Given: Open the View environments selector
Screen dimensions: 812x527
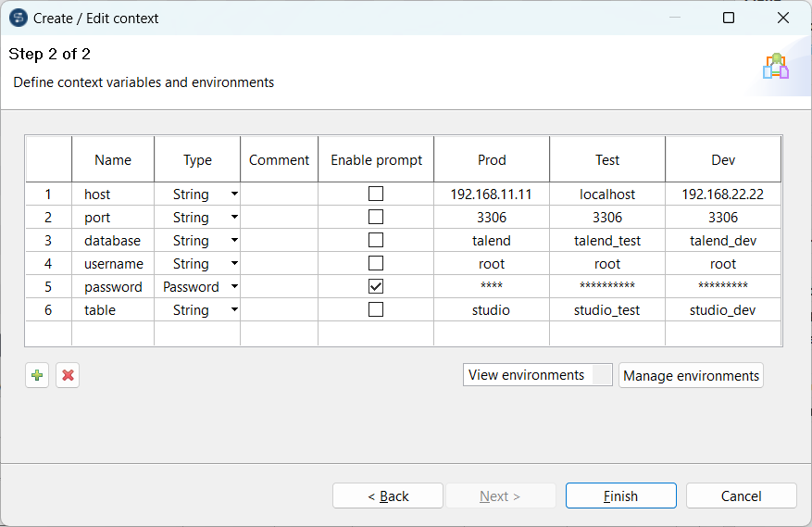Looking at the screenshot, I should click(537, 375).
